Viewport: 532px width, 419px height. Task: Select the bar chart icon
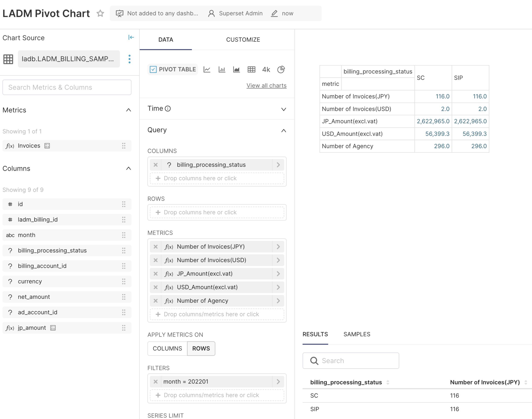(x=222, y=70)
